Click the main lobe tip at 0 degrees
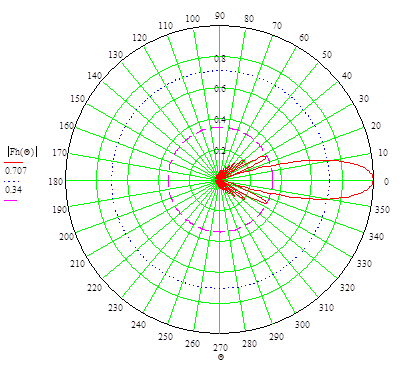 point(373,180)
